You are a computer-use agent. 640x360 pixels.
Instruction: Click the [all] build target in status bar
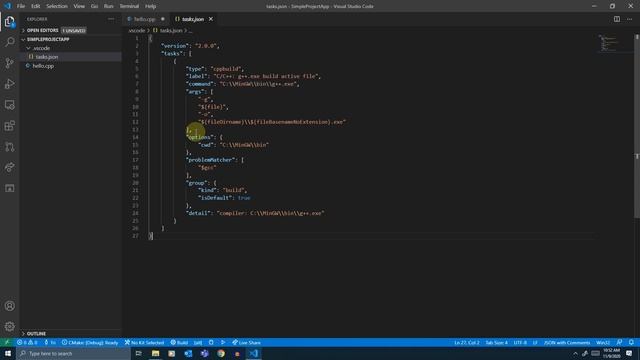(198, 342)
